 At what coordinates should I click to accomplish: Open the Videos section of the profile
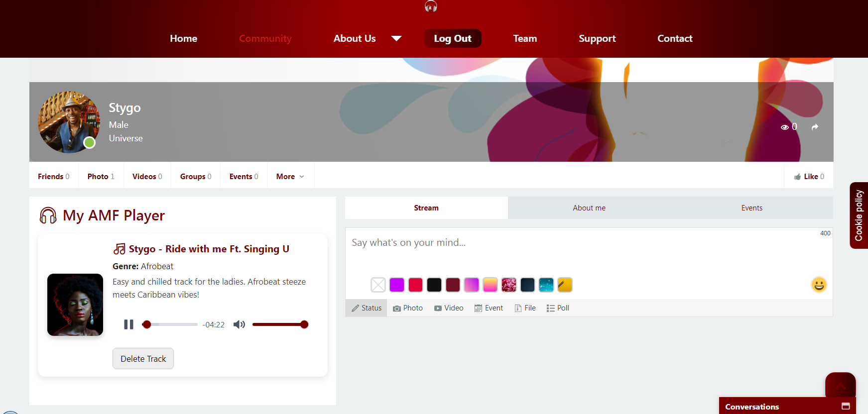click(x=147, y=177)
